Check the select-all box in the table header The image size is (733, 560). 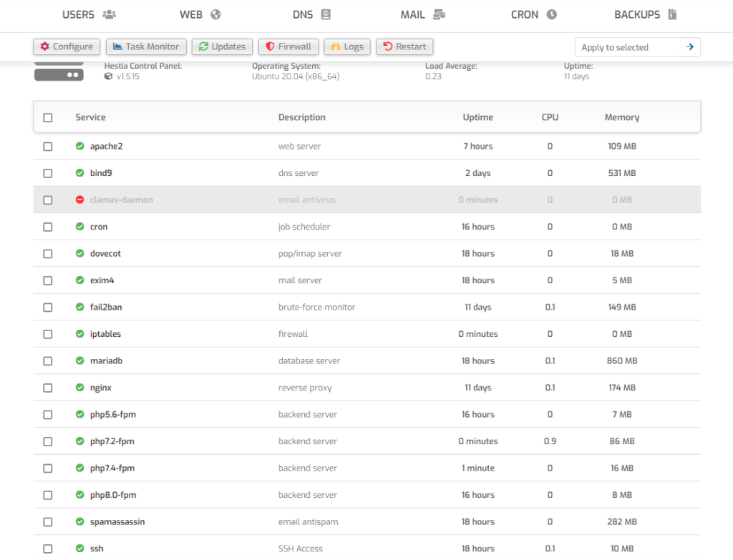point(48,117)
